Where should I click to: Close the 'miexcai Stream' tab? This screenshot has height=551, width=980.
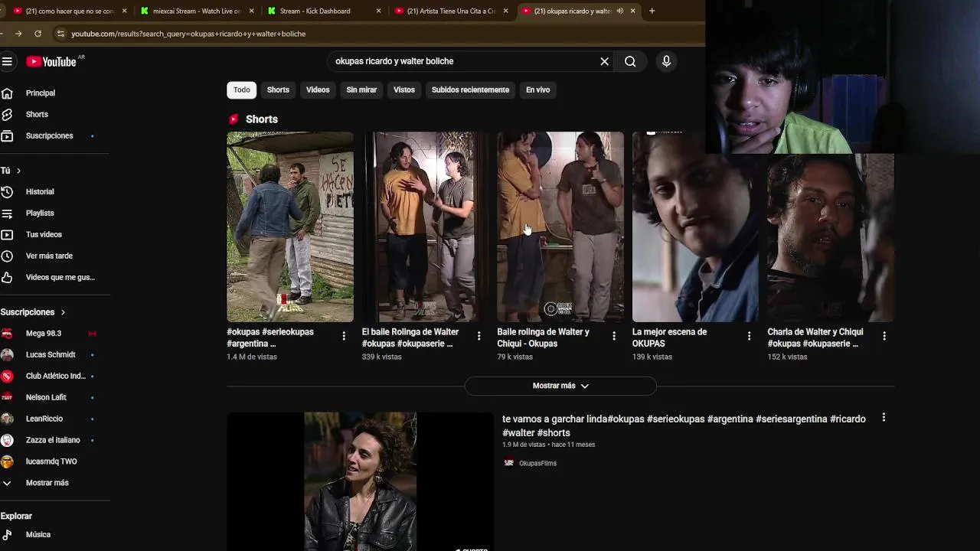pos(251,11)
